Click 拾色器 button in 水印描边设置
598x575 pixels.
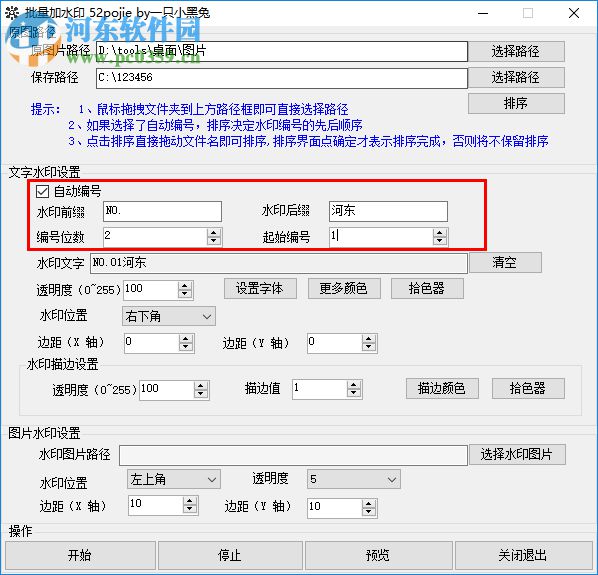pyautogui.click(x=528, y=389)
